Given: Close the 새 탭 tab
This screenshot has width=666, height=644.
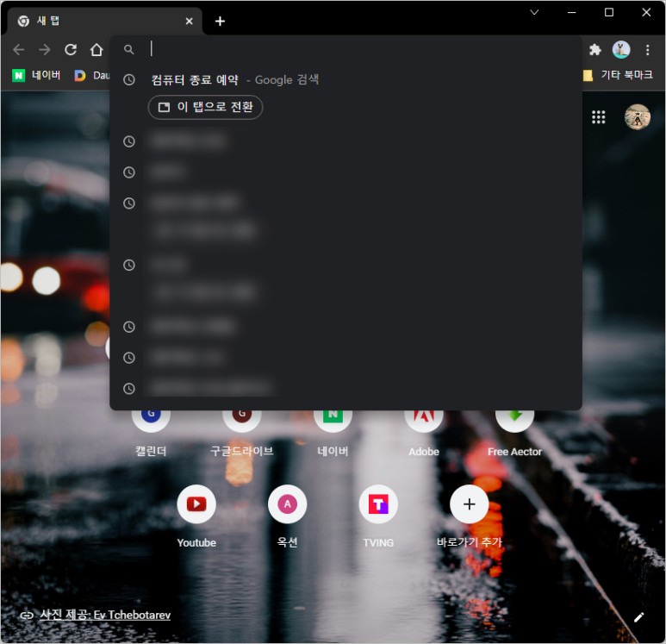Looking at the screenshot, I should coord(189,21).
